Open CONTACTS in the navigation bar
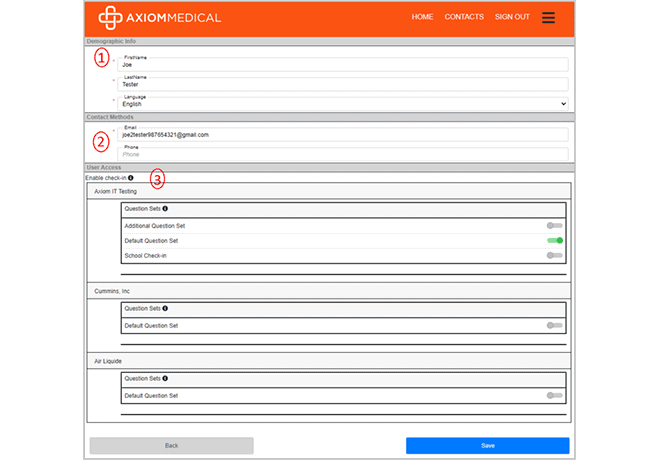This screenshot has width=660, height=460. click(464, 17)
